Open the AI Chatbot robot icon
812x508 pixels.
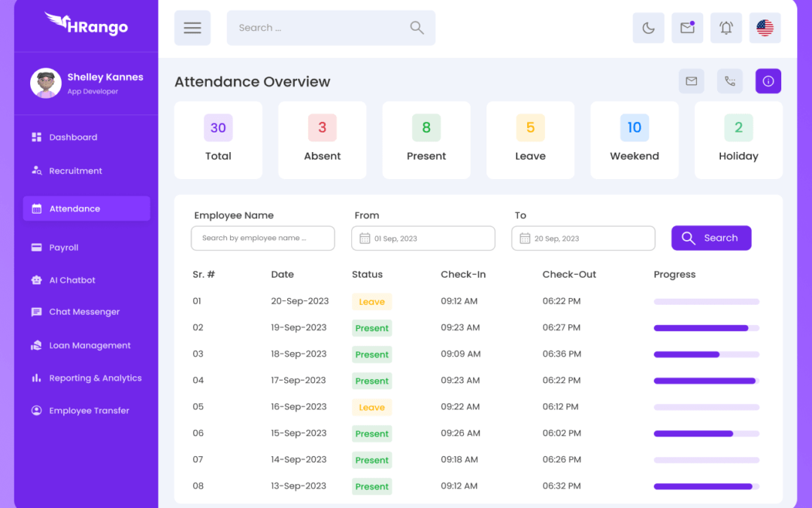point(36,280)
